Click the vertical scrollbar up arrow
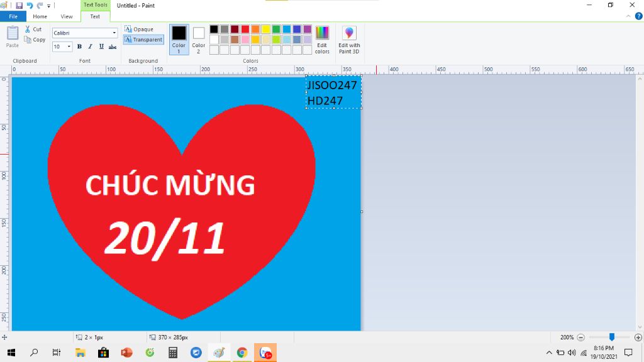This screenshot has height=362, width=644. (x=640, y=79)
